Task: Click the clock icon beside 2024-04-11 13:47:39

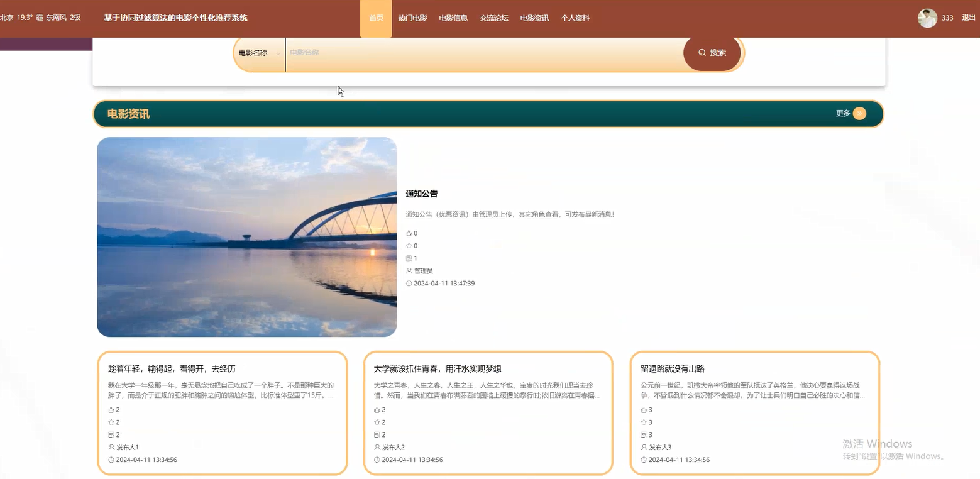Action: click(x=409, y=283)
